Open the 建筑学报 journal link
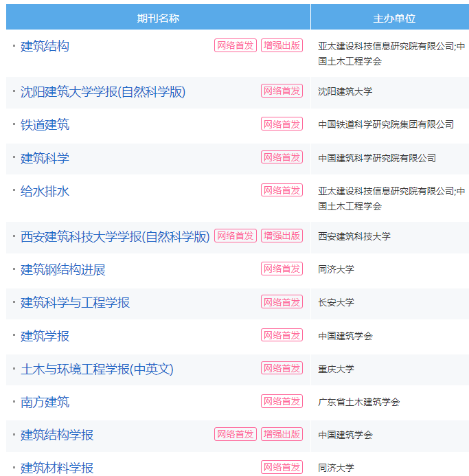The image size is (469, 476). [x=45, y=336]
